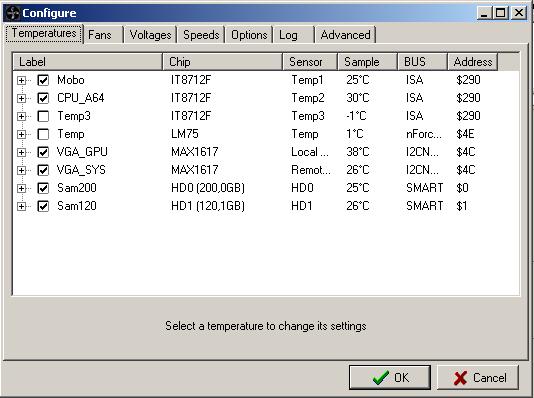This screenshot has height=398, width=534.
Task: Sort by the Label column header
Action: [x=88, y=62]
